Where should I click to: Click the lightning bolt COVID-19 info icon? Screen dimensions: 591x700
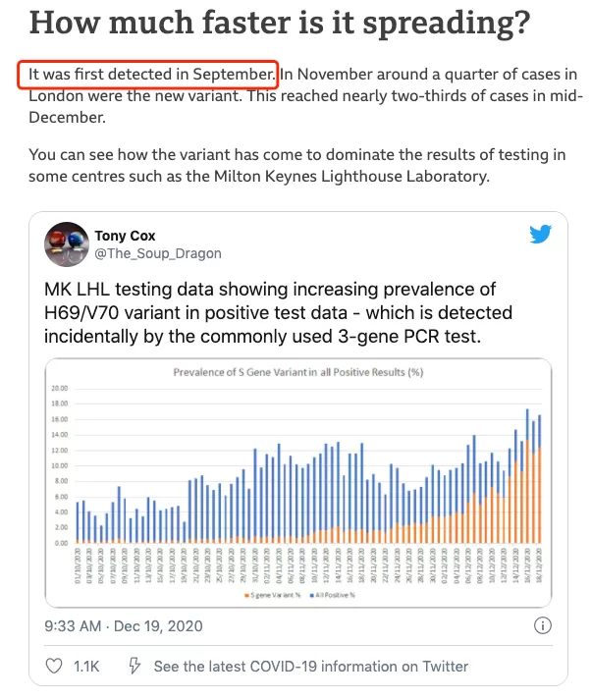[134, 666]
